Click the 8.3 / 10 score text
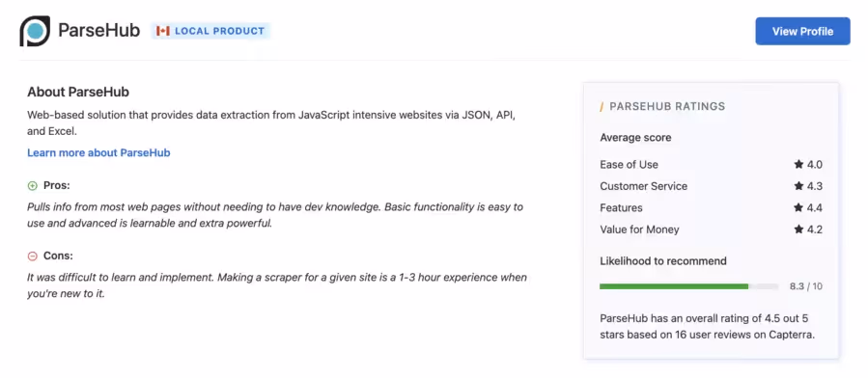The height and width of the screenshot is (378, 868). tap(806, 286)
